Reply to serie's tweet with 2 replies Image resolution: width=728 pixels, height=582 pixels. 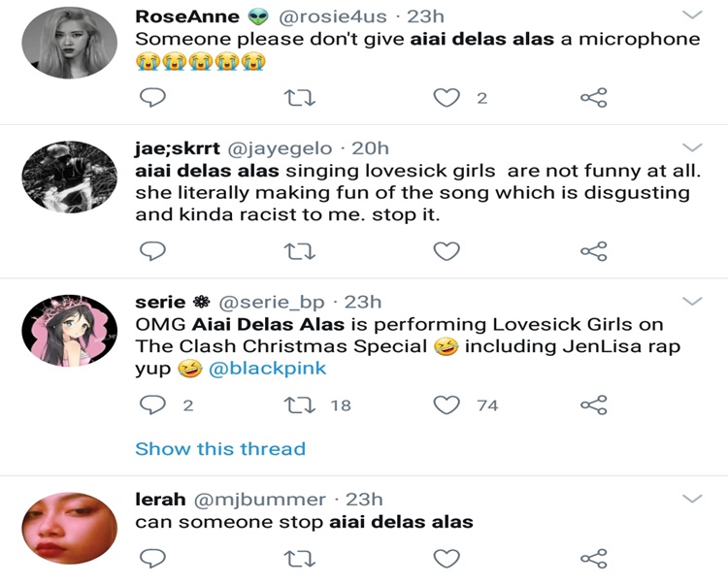click(x=153, y=405)
